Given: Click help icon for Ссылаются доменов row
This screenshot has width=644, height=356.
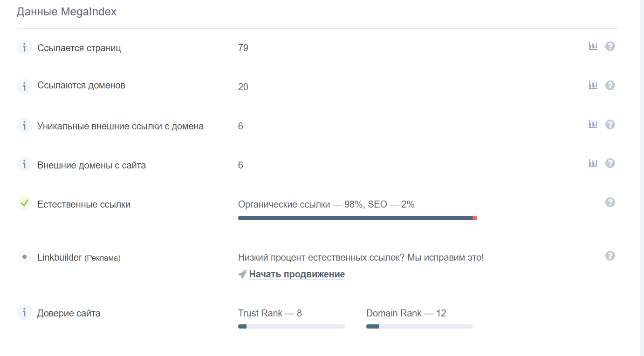Looking at the screenshot, I should [x=610, y=86].
